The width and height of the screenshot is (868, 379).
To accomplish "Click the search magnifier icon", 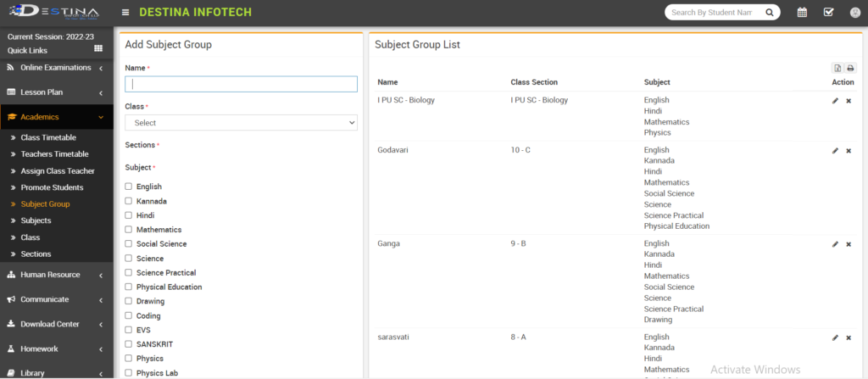I will (770, 13).
